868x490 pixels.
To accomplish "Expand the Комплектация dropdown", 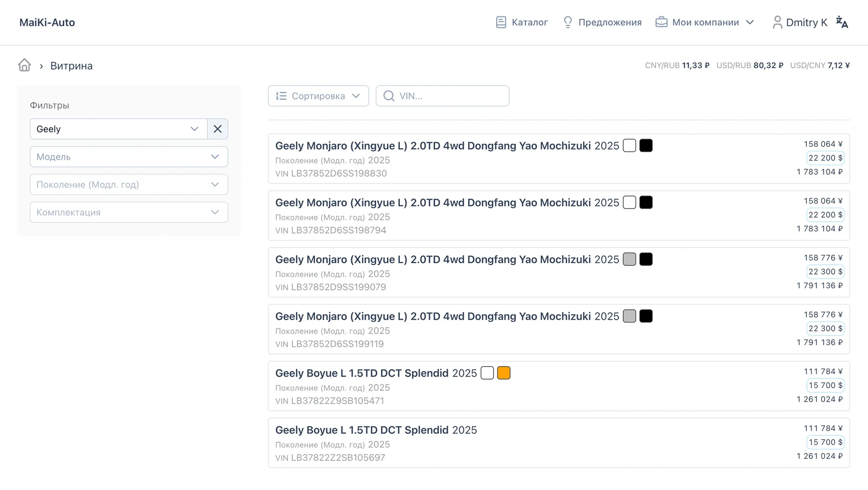I will click(x=129, y=212).
